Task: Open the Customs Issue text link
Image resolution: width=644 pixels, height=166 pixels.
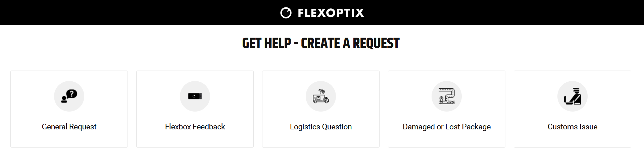Action: click(x=573, y=127)
